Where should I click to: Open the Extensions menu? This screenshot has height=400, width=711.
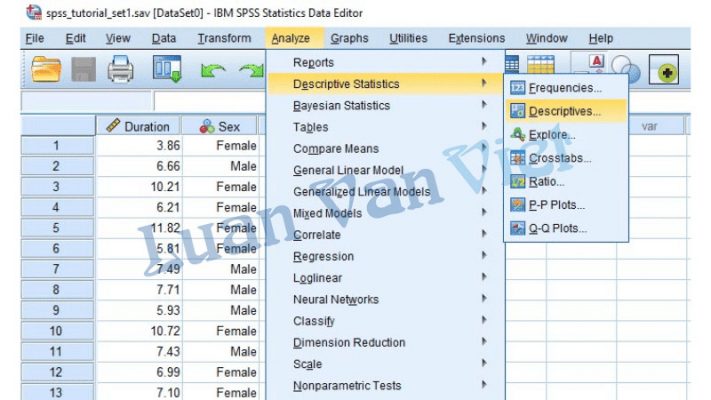click(x=477, y=39)
